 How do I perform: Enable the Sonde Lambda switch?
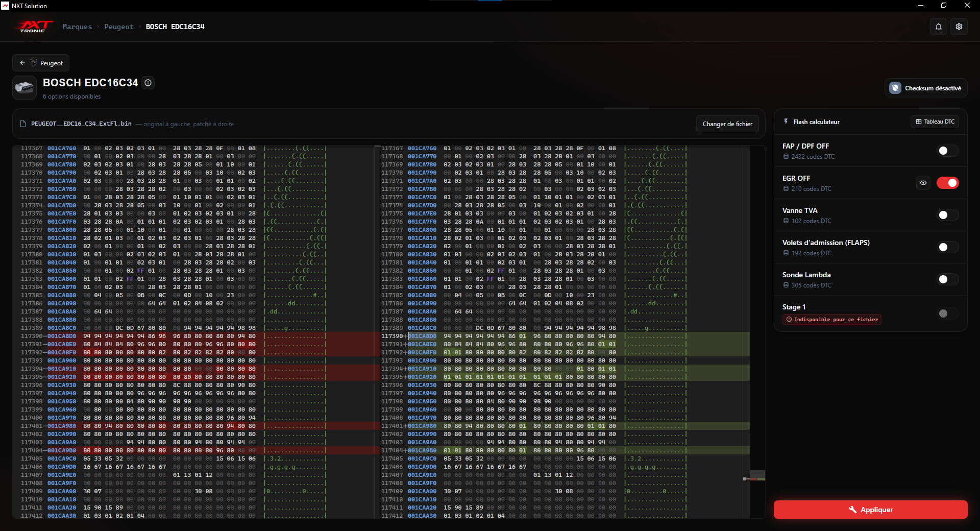pyautogui.click(x=948, y=279)
